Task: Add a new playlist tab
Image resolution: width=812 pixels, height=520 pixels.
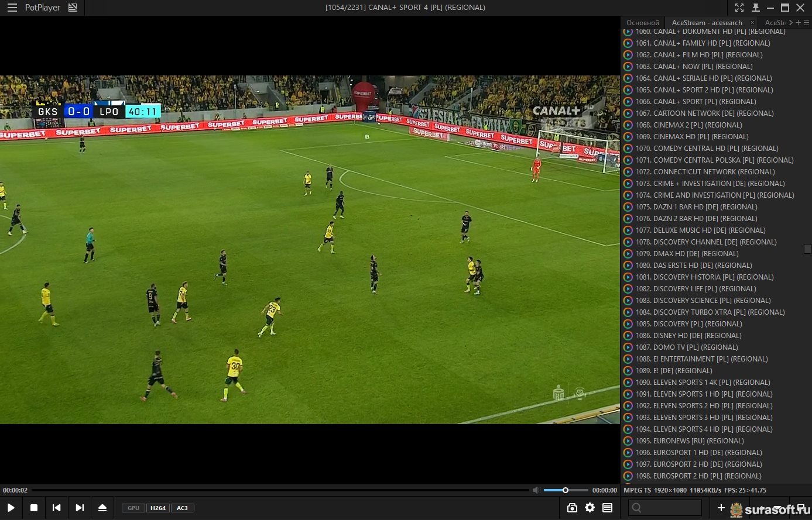Action: [798, 23]
